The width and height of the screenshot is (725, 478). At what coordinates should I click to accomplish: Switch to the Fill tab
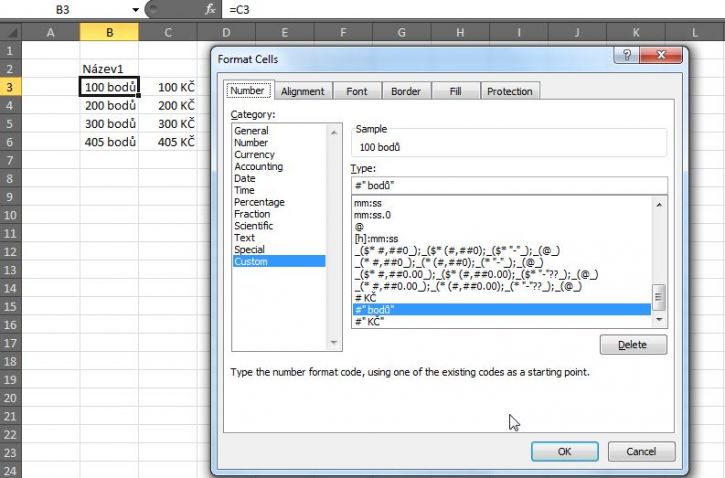coord(455,91)
